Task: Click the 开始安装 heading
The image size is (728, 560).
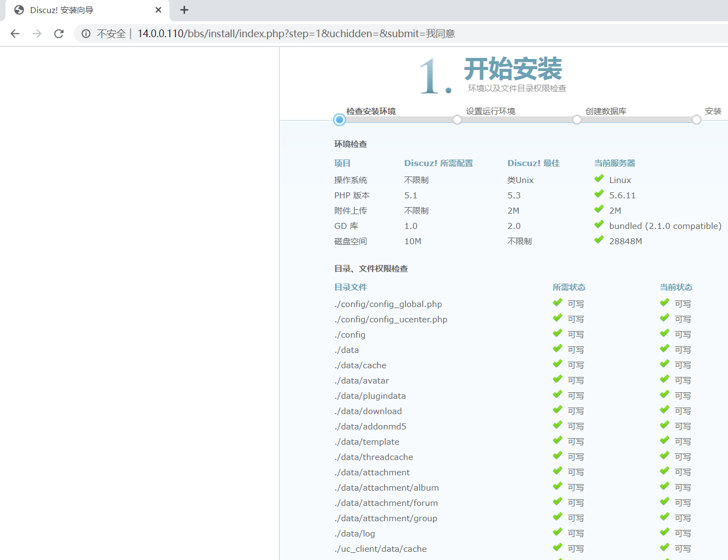Action: 513,69
